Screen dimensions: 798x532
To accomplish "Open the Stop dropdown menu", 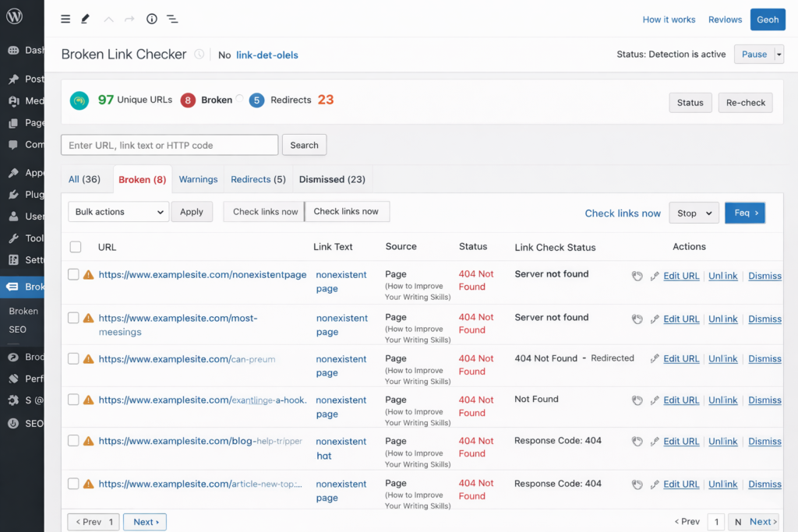I will 694,213.
